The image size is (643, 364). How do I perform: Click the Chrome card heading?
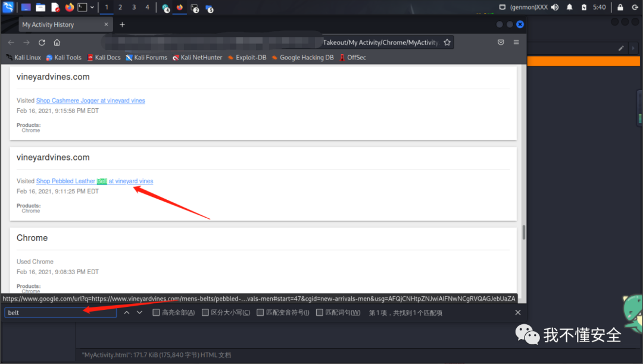pos(32,239)
